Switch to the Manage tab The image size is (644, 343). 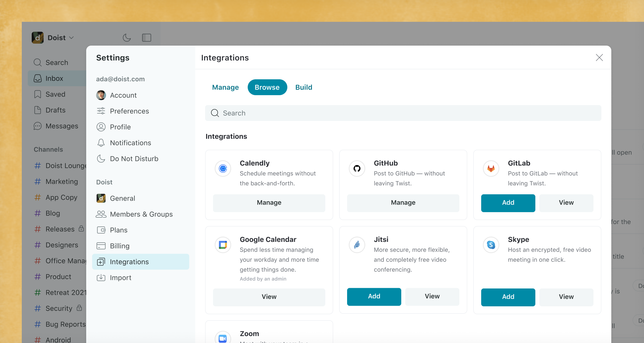[x=225, y=87]
